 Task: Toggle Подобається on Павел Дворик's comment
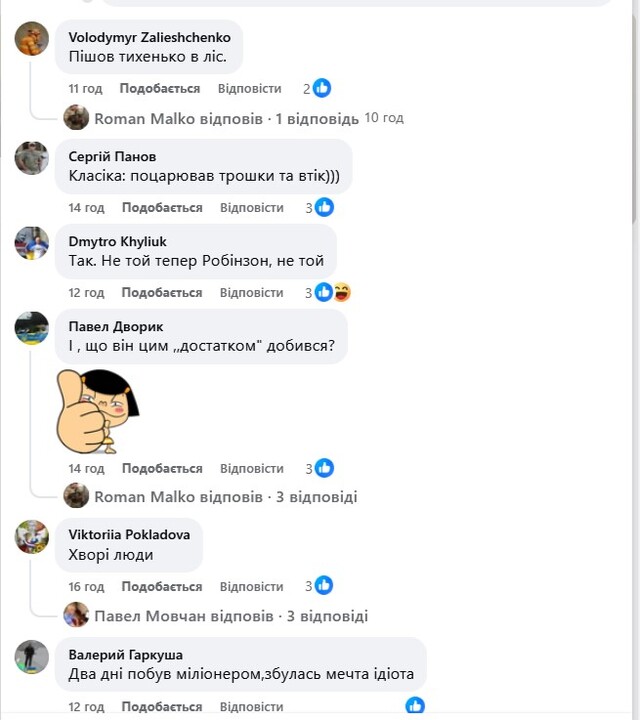click(162, 468)
